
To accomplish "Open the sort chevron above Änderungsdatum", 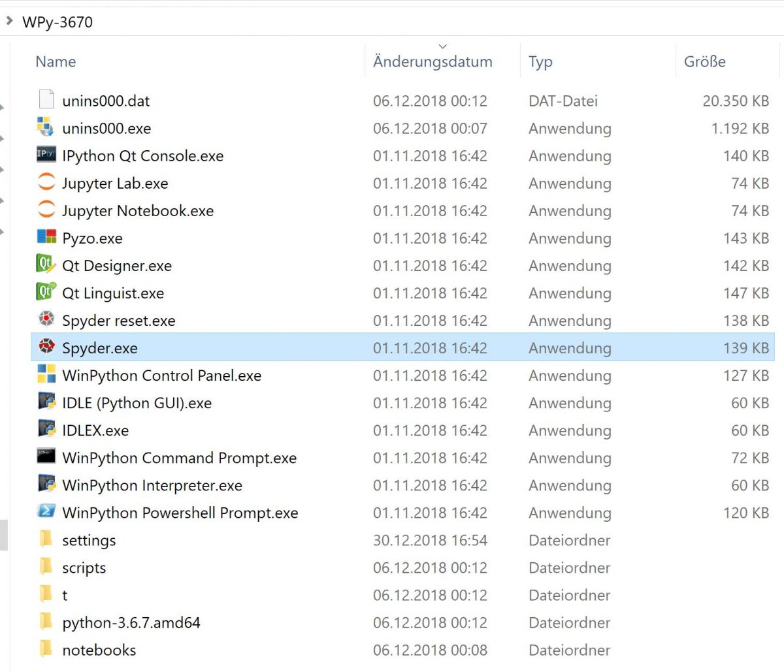I will pos(442,46).
